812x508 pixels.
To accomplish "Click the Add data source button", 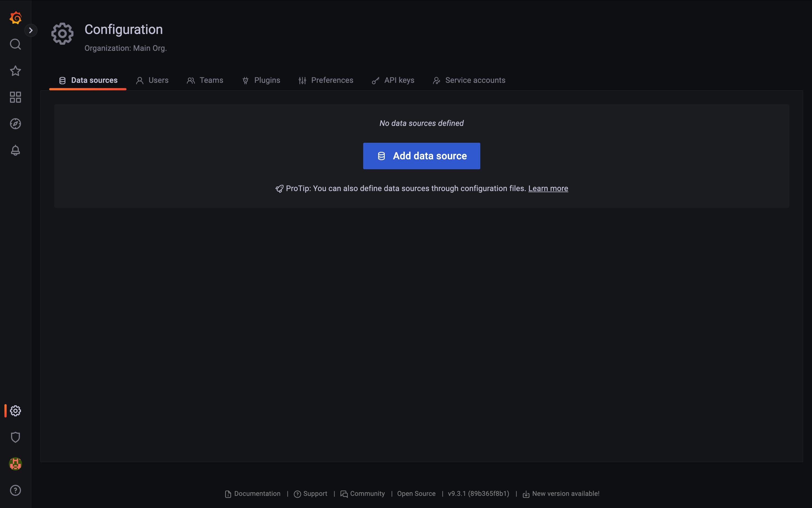I will pos(421,156).
